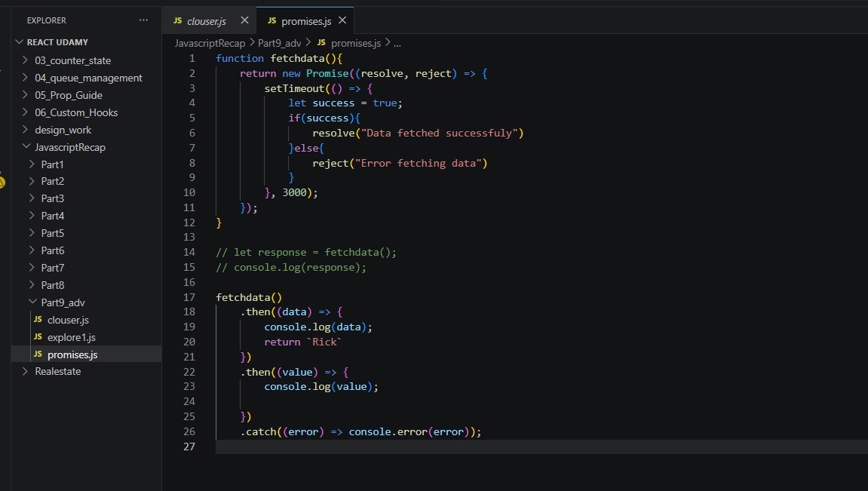The image size is (868, 491).
Task: Select the promises.js tab
Action: click(305, 21)
